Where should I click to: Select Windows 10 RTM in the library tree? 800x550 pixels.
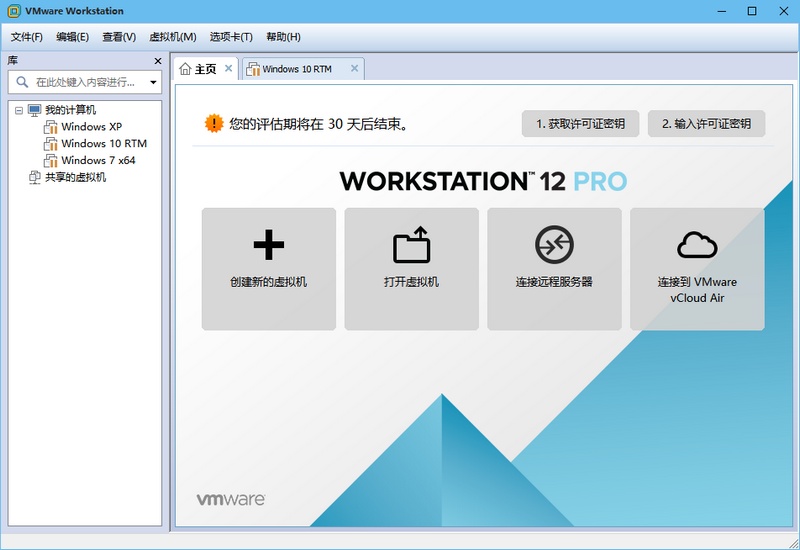(x=104, y=143)
